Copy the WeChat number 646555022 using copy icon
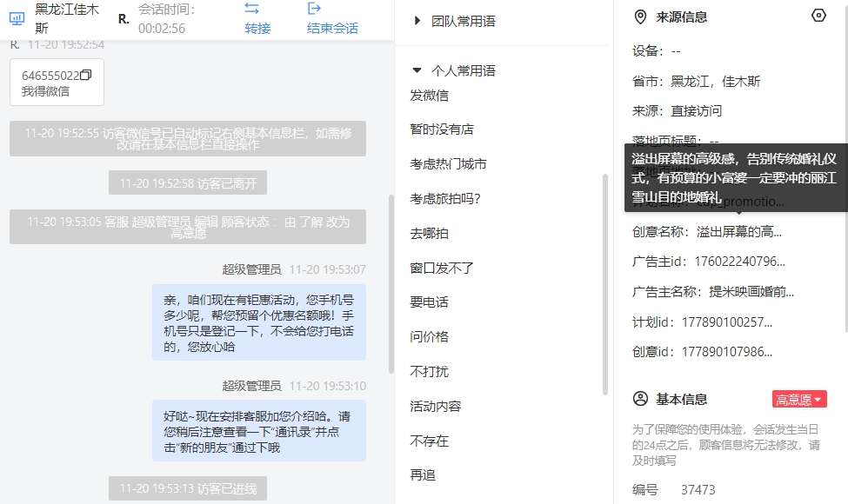This screenshot has width=848, height=504. 86,75
